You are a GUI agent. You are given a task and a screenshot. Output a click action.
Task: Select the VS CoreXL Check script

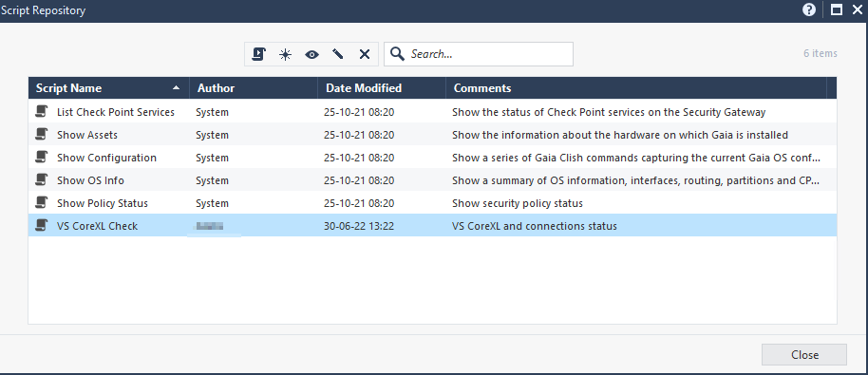tap(432, 226)
